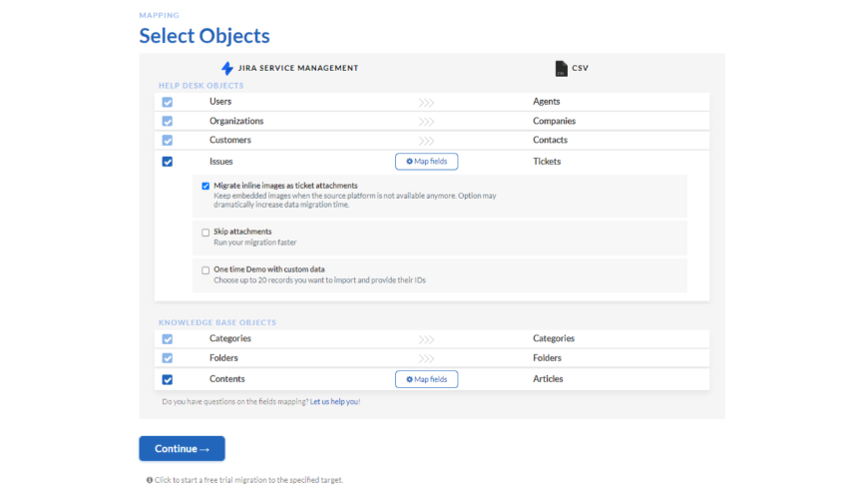Click the arrows icon in Folders row
This screenshot has height=493, width=868.
pyautogui.click(x=427, y=358)
